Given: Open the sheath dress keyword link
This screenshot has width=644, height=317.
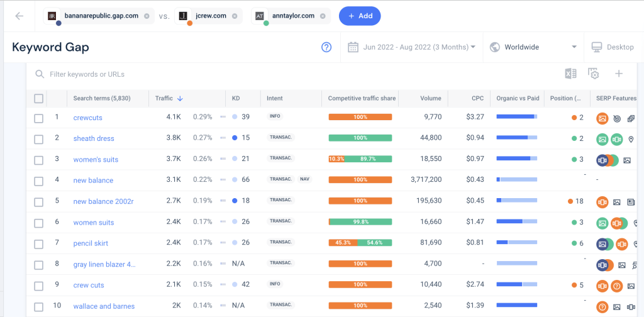Looking at the screenshot, I should tap(94, 138).
